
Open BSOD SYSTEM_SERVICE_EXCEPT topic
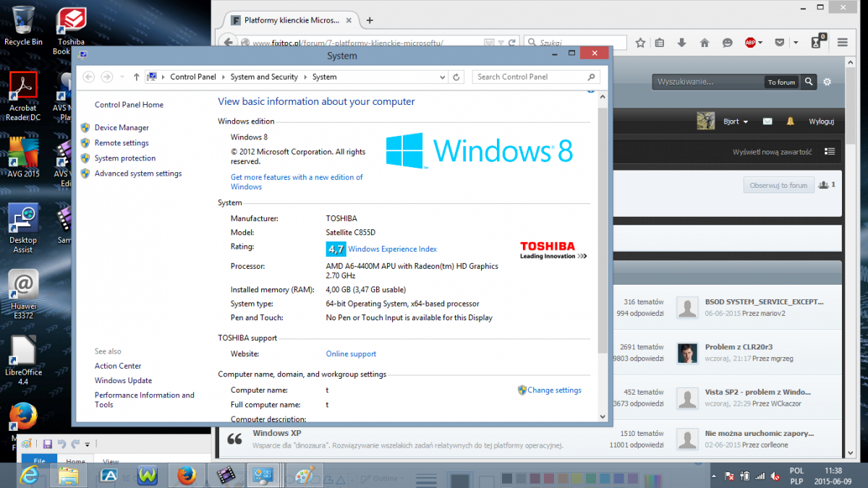(765, 302)
